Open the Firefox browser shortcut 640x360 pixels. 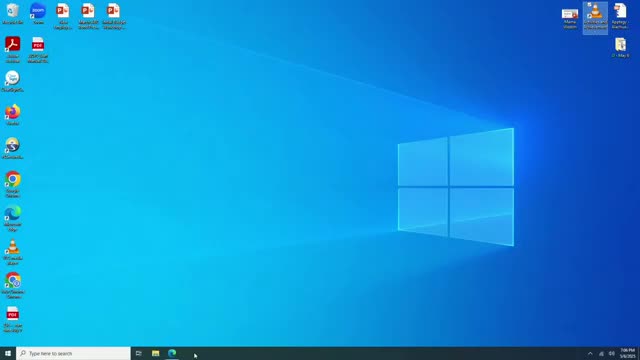pyautogui.click(x=13, y=115)
